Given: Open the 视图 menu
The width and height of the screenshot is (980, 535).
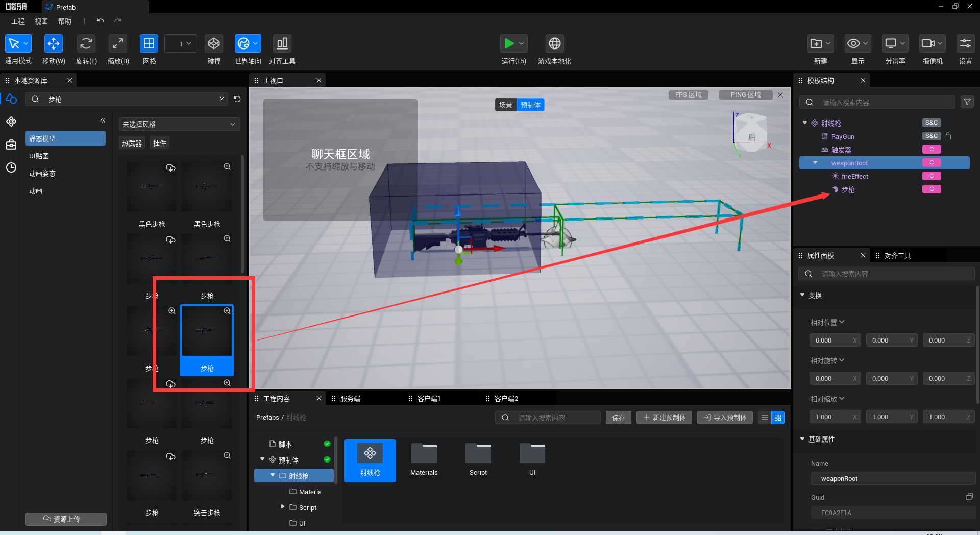Looking at the screenshot, I should pos(41,21).
